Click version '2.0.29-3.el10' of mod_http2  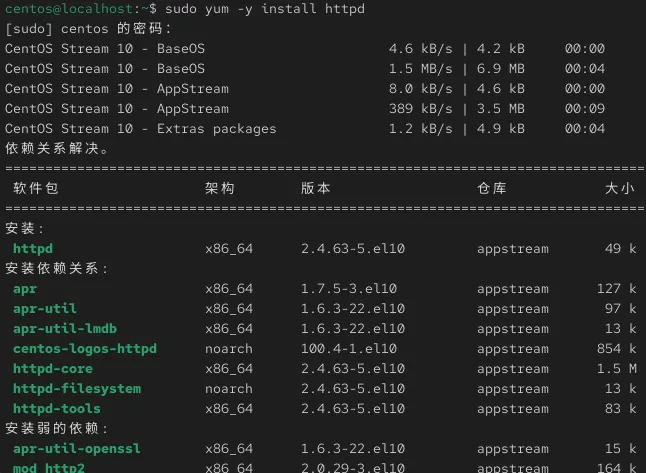click(x=353, y=468)
